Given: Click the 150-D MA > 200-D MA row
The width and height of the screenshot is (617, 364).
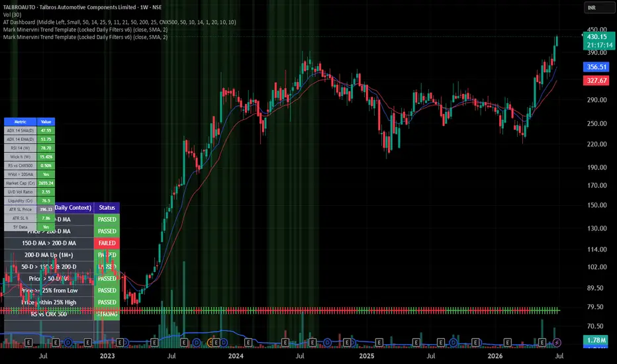Looking at the screenshot, I should pyautogui.click(x=49, y=243).
